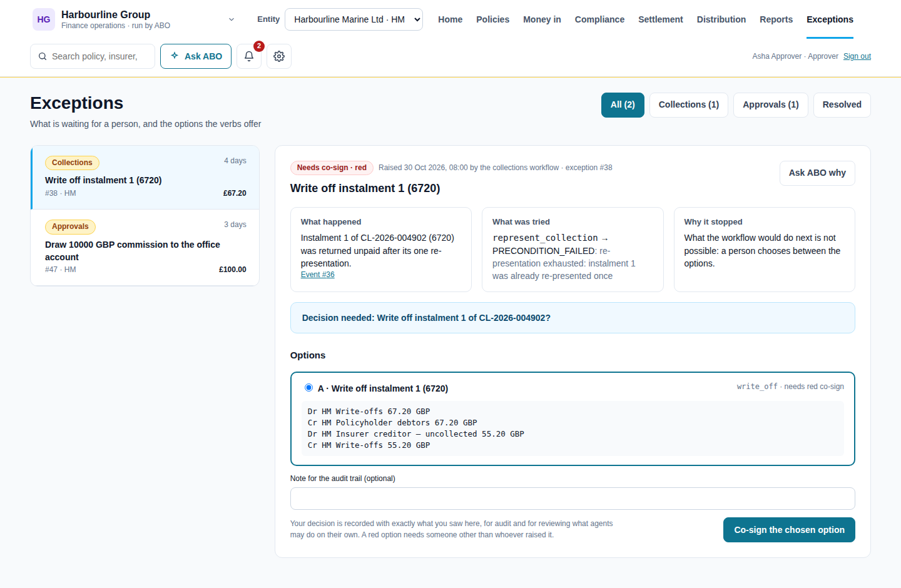Viewport: 901px width, 588px height.
Task: Open the Policies section
Action: tap(493, 19)
